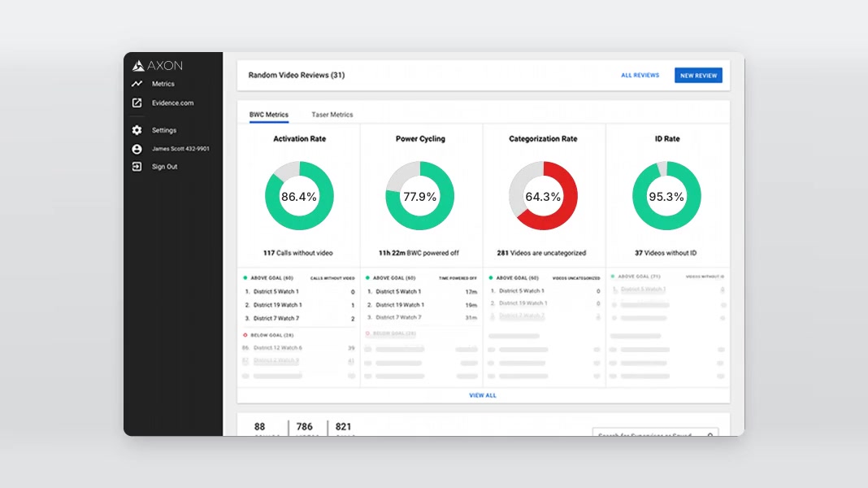Click the Power Cycling title
868x488 pixels.
click(420, 139)
